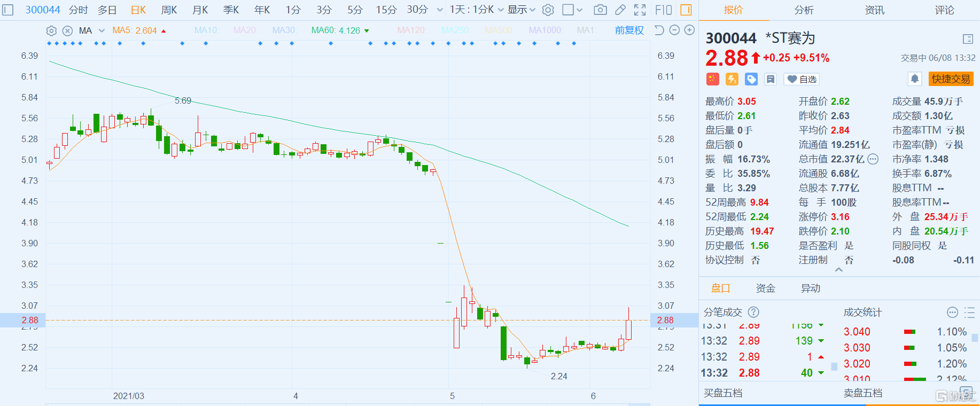Screen dimensions: 980x406
Task: Toggle the MA250 moving average line
Action: (455, 30)
